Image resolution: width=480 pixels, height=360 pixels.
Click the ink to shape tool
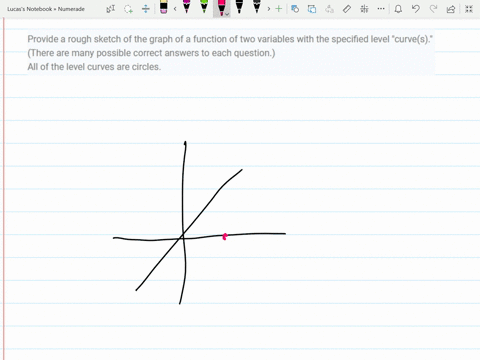pos(312,9)
